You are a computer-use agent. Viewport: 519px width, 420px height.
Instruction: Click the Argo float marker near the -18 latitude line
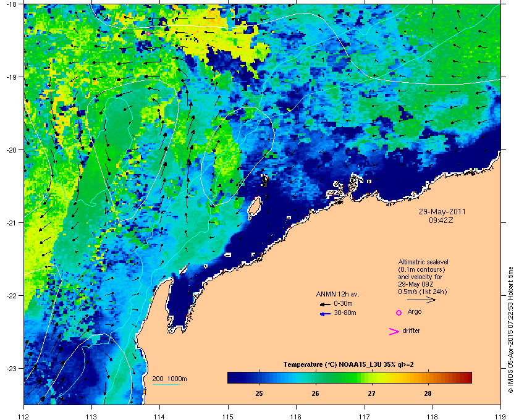pos(149,33)
